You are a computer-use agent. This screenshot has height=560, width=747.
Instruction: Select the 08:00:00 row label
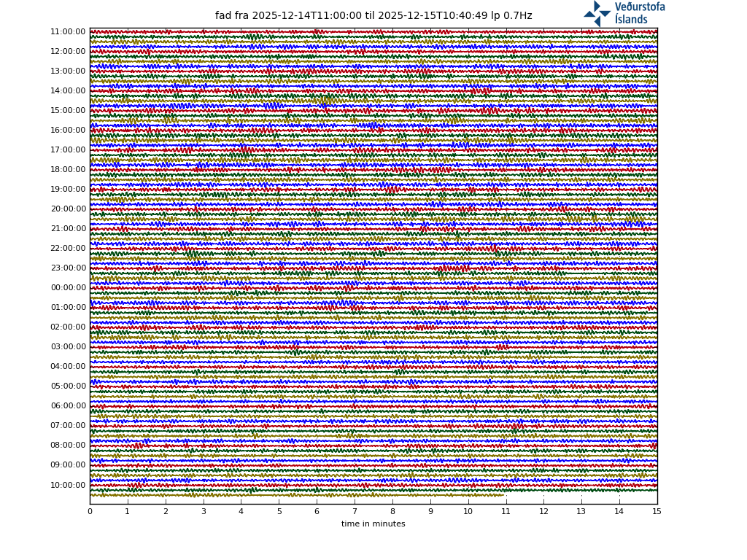(x=68, y=446)
